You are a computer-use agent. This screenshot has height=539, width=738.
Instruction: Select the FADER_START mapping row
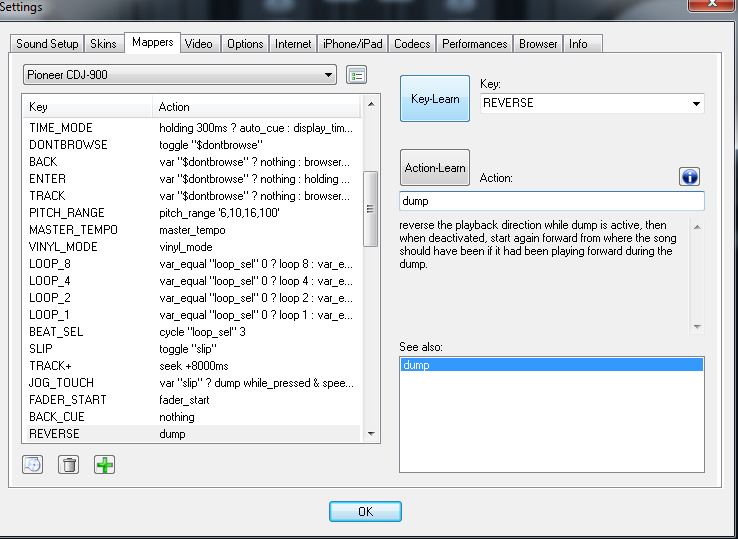click(x=191, y=400)
